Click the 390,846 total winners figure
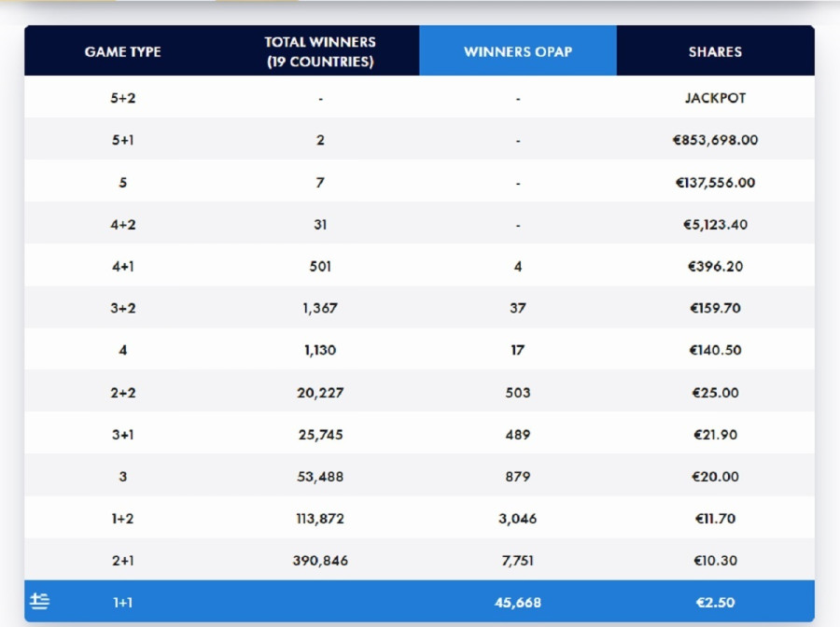The height and width of the screenshot is (627, 840). point(319,561)
